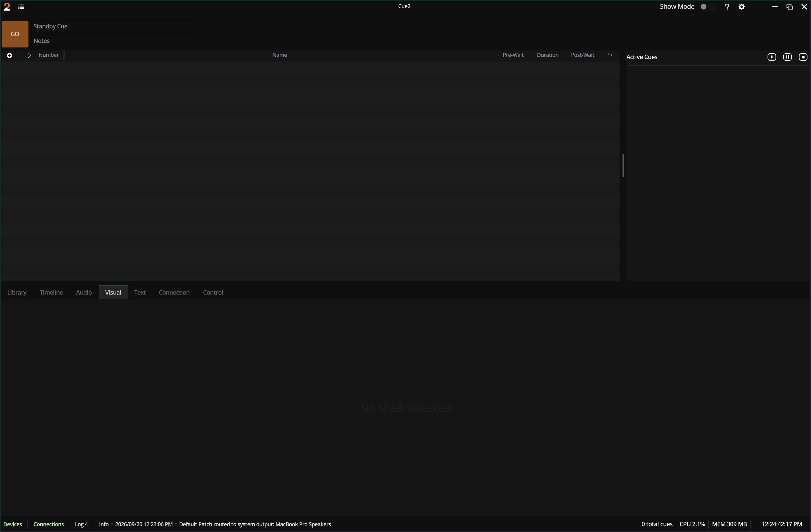Image resolution: width=811 pixels, height=532 pixels.
Task: Switch to the Text tab
Action: click(140, 292)
